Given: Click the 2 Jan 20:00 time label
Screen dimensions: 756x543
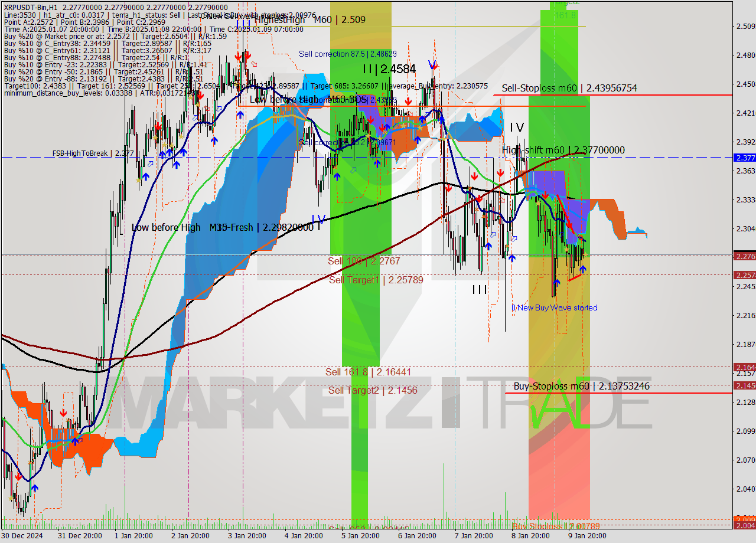Looking at the screenshot, I should 190,536.
